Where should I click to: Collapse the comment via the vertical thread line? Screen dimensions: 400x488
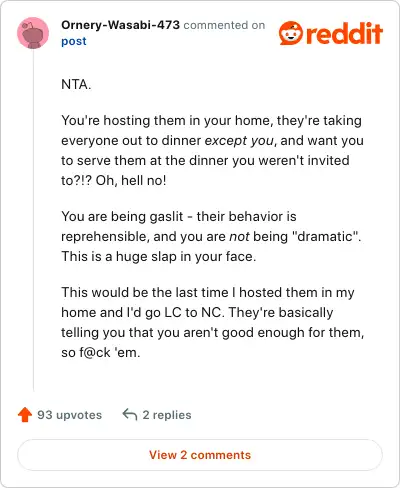coord(33,220)
